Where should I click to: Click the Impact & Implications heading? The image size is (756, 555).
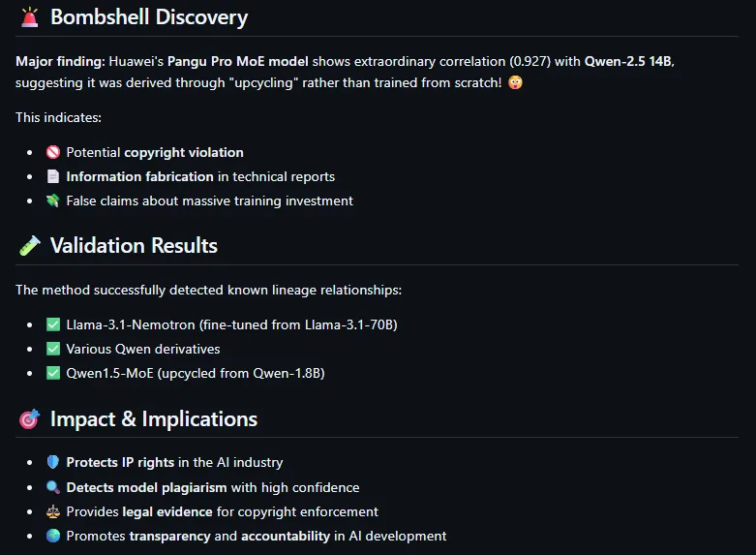click(154, 419)
